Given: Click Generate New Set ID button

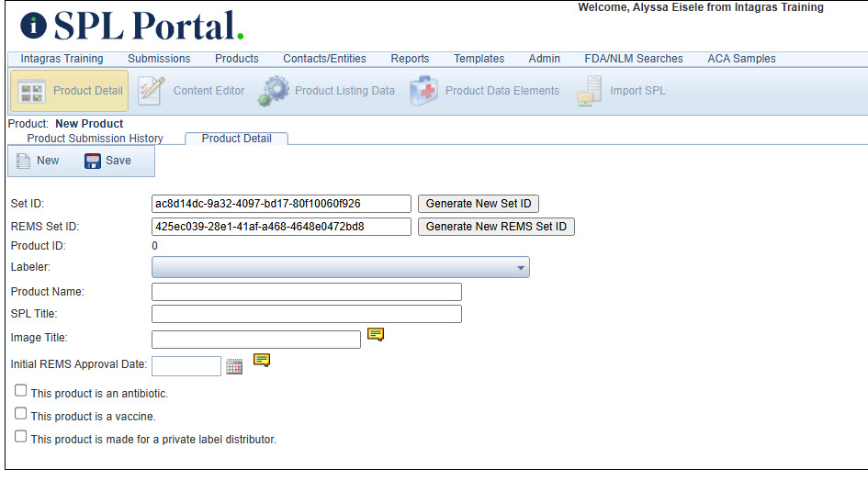Looking at the screenshot, I should click(479, 204).
